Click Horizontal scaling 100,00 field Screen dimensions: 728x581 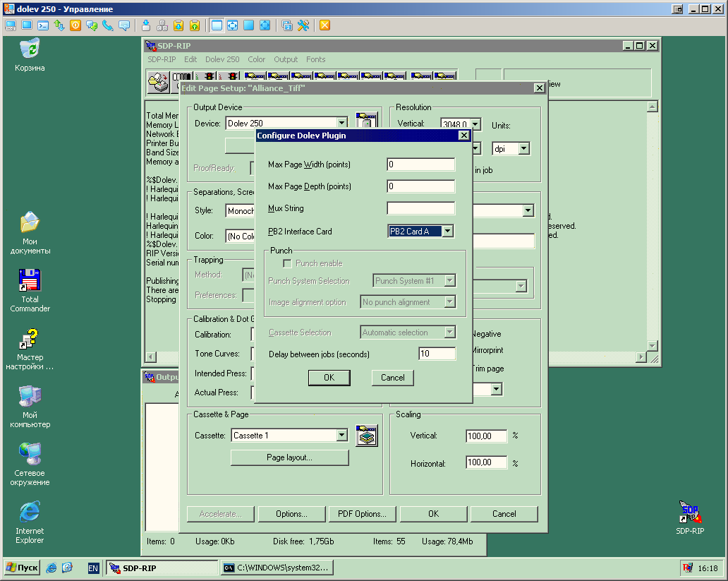pos(487,462)
